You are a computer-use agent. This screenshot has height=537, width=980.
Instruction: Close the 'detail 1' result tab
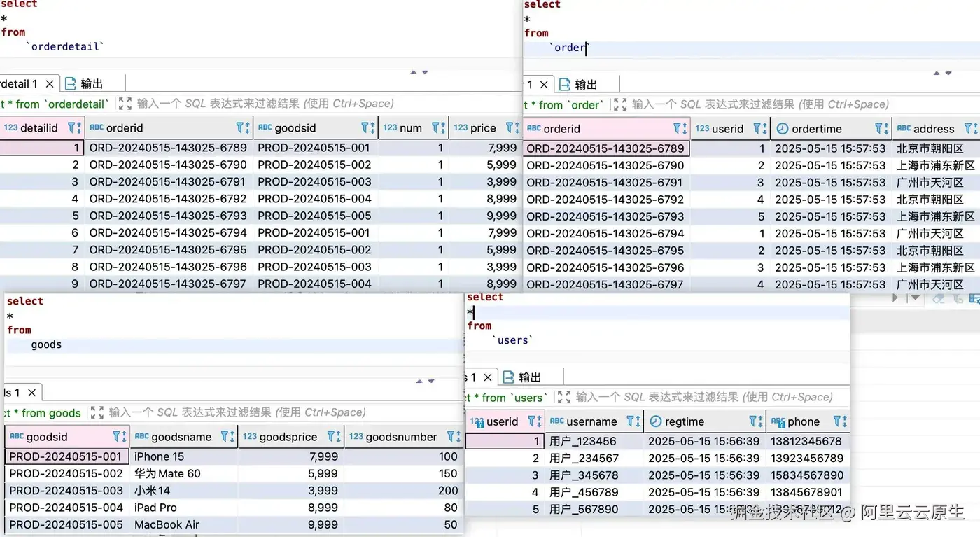[x=50, y=83]
